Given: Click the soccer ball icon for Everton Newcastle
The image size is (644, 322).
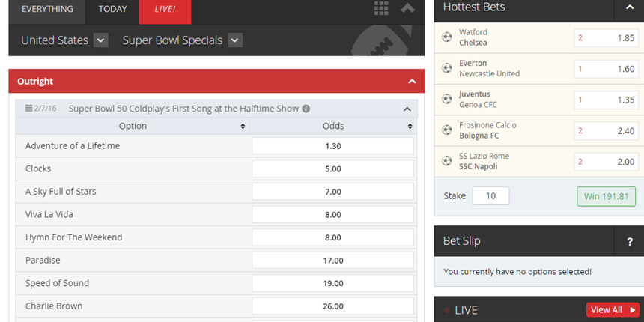Looking at the screenshot, I should click(447, 68).
